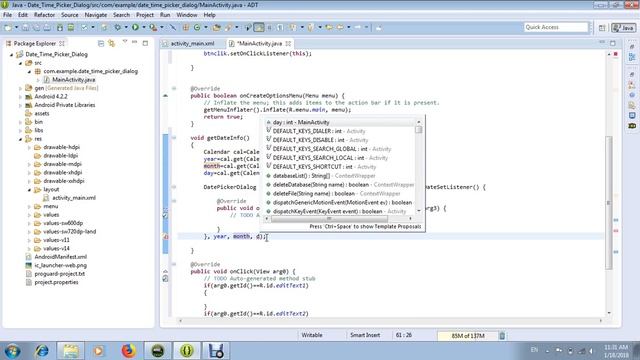Click the autocomplete popup vertical scrollbar thumb
This screenshot has height=360, width=640.
419,130
